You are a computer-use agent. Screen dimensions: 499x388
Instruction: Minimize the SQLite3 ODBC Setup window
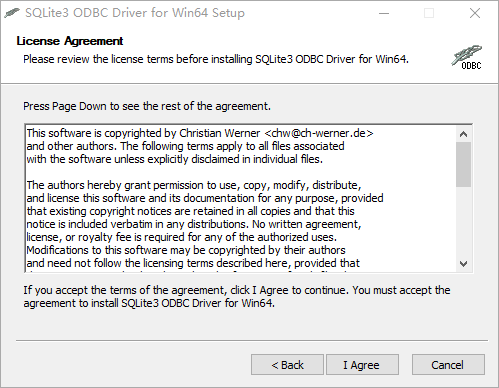[384, 14]
